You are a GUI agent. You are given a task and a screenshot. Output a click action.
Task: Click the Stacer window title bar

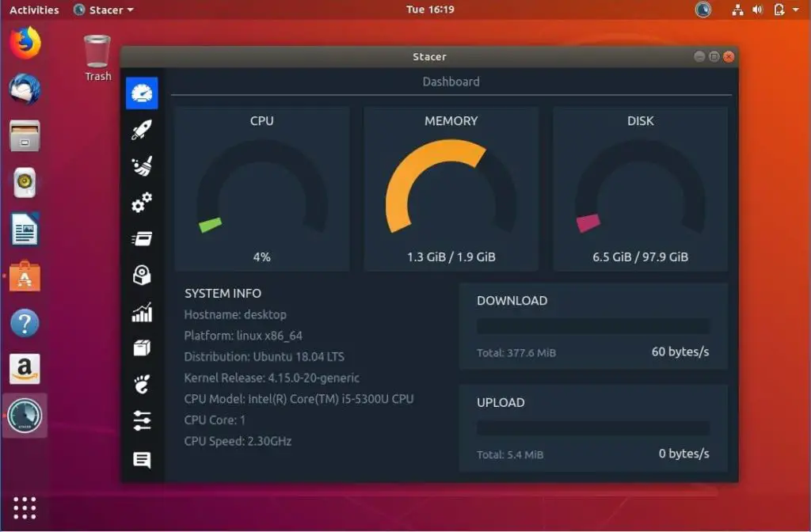pos(429,56)
